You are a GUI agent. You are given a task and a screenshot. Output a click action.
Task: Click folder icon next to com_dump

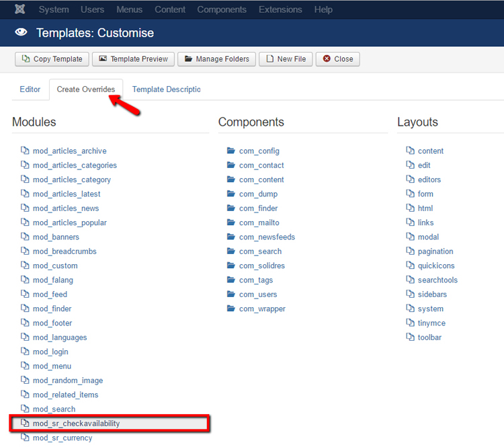[230, 194]
